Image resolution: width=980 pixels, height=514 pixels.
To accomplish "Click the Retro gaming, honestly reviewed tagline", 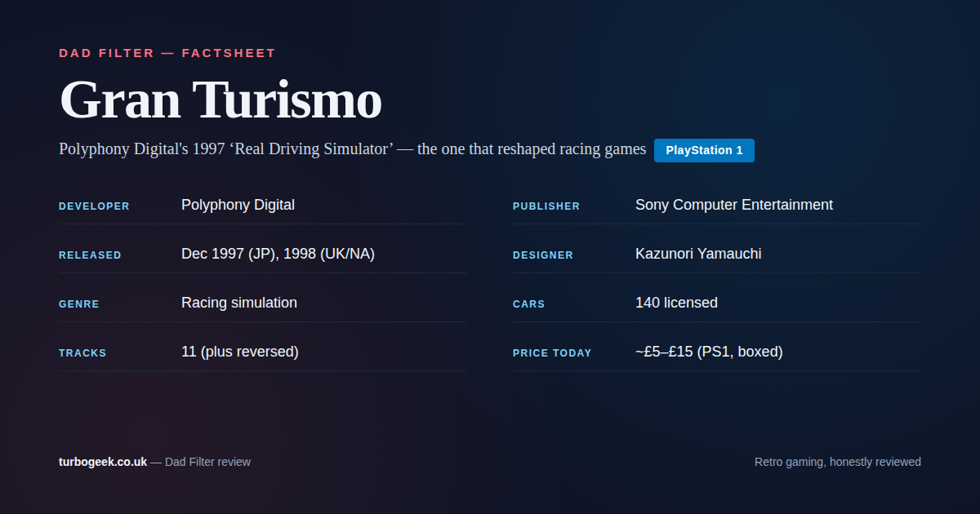I will (837, 462).
